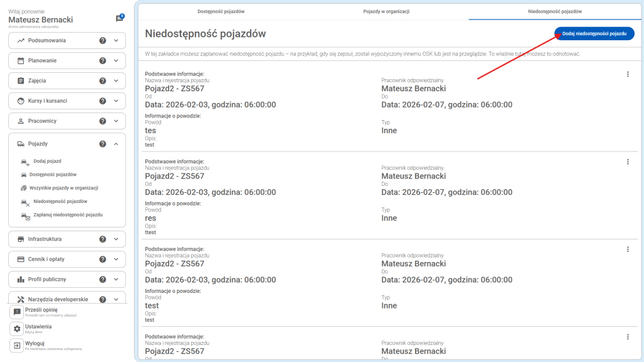Collapse the Pojazdy section chevron
This screenshot has height=362, width=644.
click(x=116, y=143)
